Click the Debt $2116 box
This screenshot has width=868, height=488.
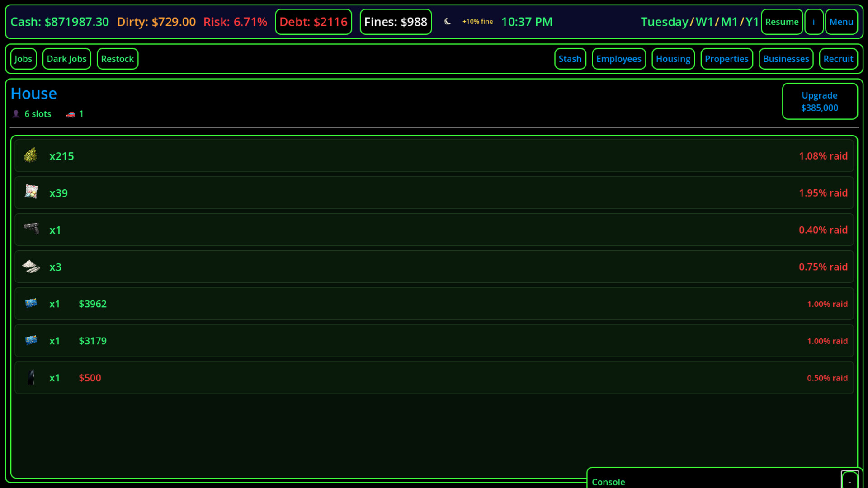(x=313, y=22)
